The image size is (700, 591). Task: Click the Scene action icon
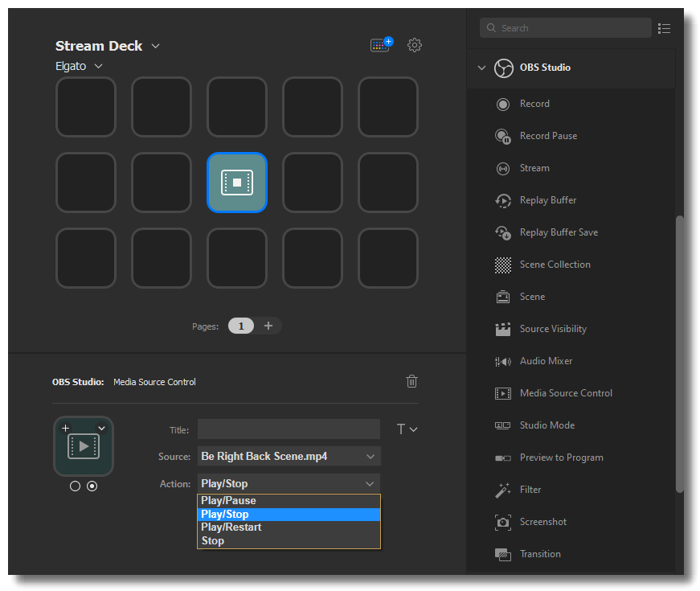(x=502, y=297)
